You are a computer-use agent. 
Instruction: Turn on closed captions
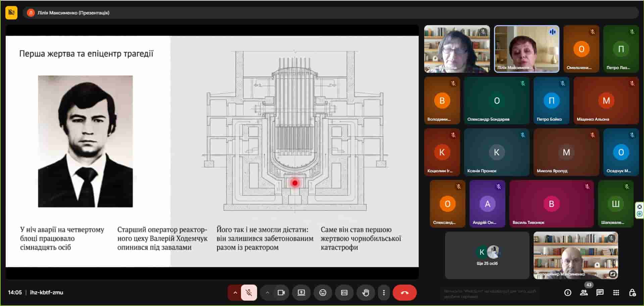point(344,293)
